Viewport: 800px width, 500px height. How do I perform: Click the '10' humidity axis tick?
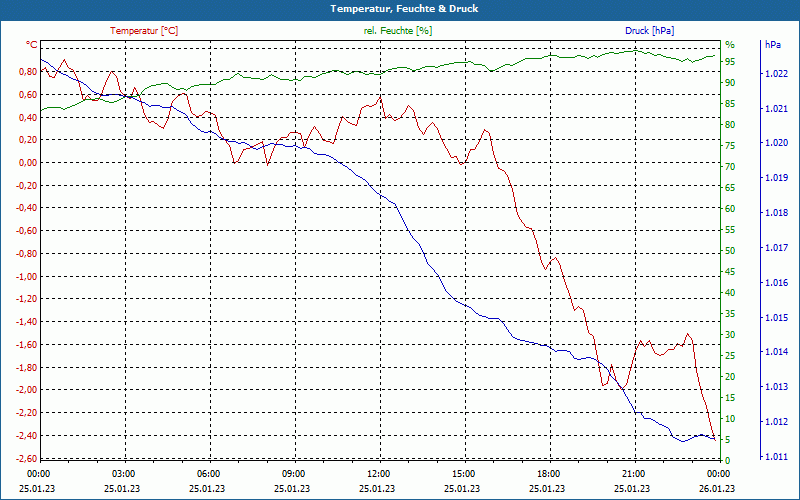coord(730,419)
